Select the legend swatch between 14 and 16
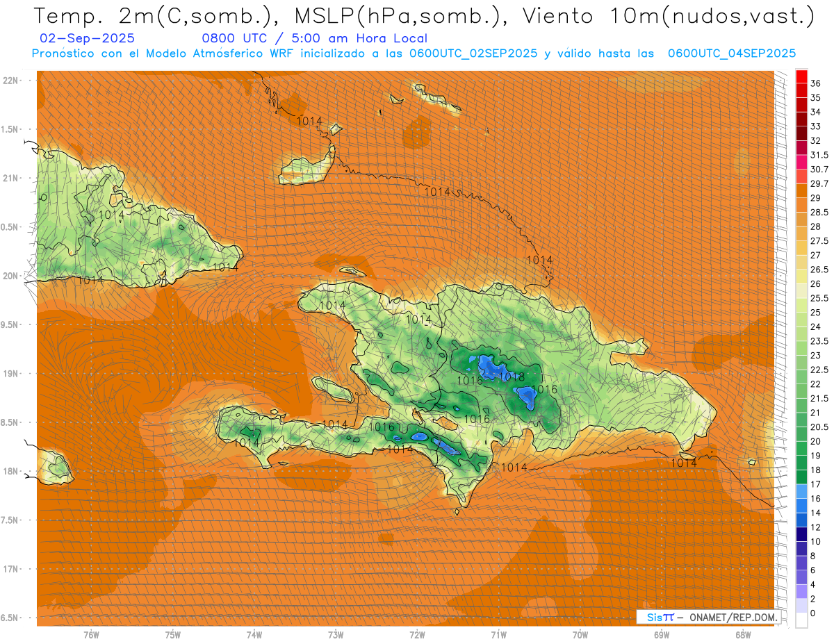Screen dimensions: 834x644 pyautogui.click(x=801, y=505)
